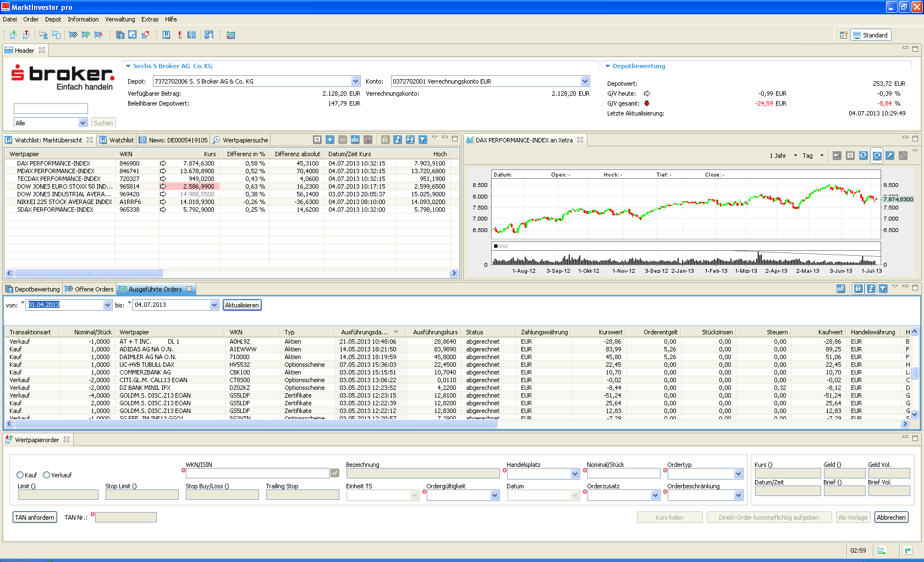
Task: Switch to the Wertpapiersuche tab
Action: [x=240, y=140]
